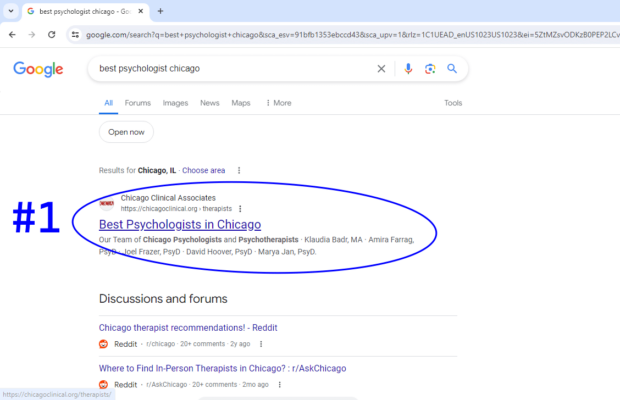Expand the More search filters menu

(x=278, y=103)
